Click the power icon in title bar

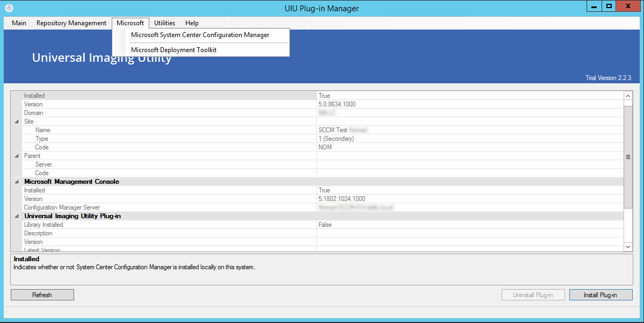(9, 8)
